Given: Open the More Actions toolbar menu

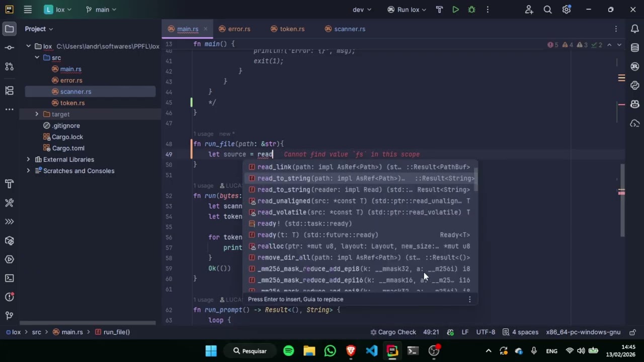Looking at the screenshot, I should [x=488, y=10].
